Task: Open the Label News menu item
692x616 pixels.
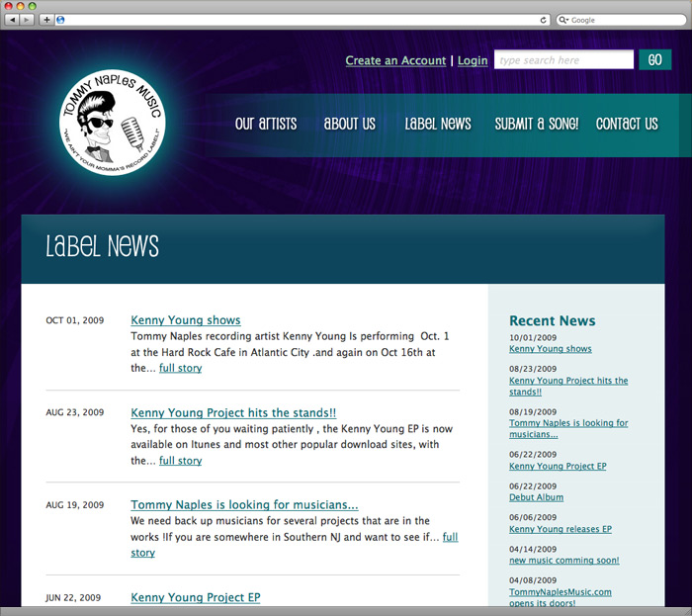Action: 438,124
